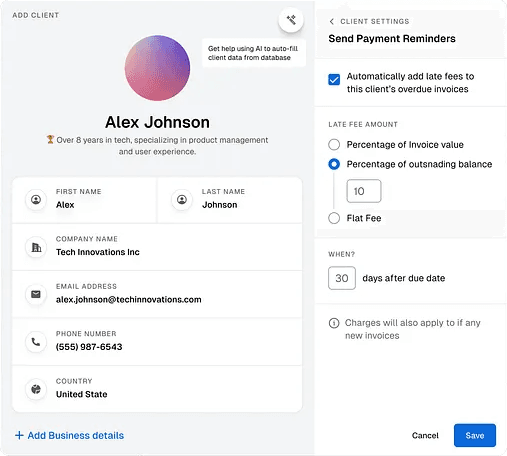This screenshot has width=507, height=456.
Task: Click the percentage input showing 10
Action: [x=364, y=191]
